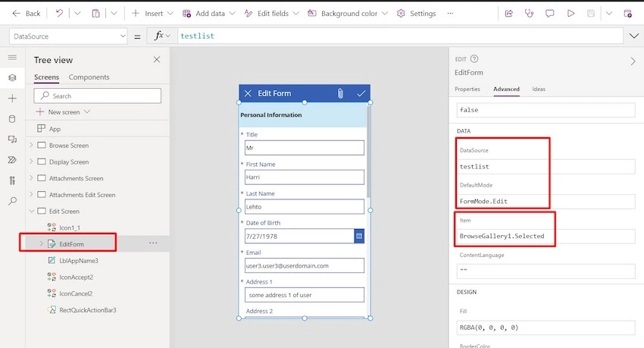Open the Comments icon
The width and height of the screenshot is (644, 348).
click(549, 14)
